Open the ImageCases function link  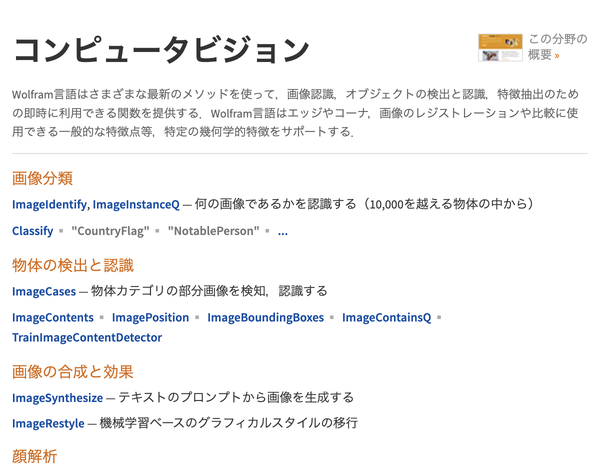point(44,291)
